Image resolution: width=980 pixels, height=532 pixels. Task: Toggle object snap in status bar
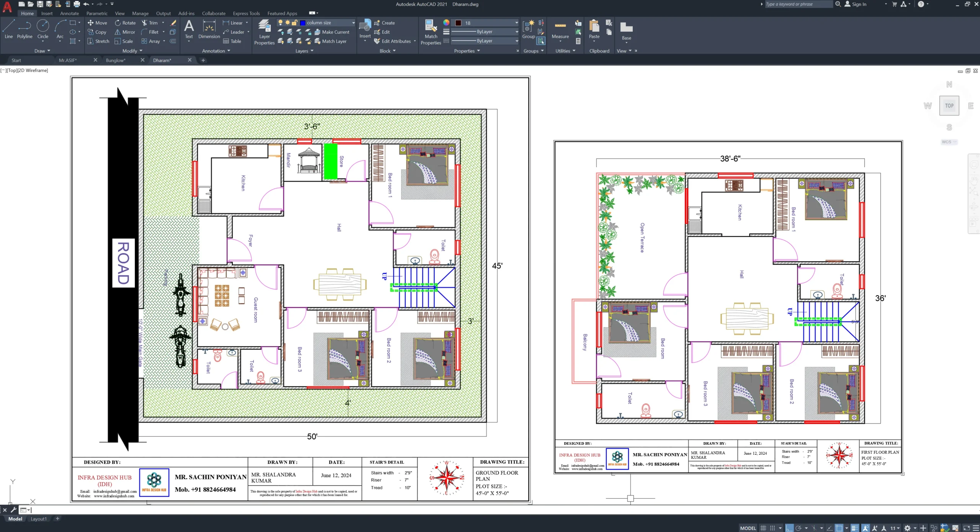(x=839, y=528)
